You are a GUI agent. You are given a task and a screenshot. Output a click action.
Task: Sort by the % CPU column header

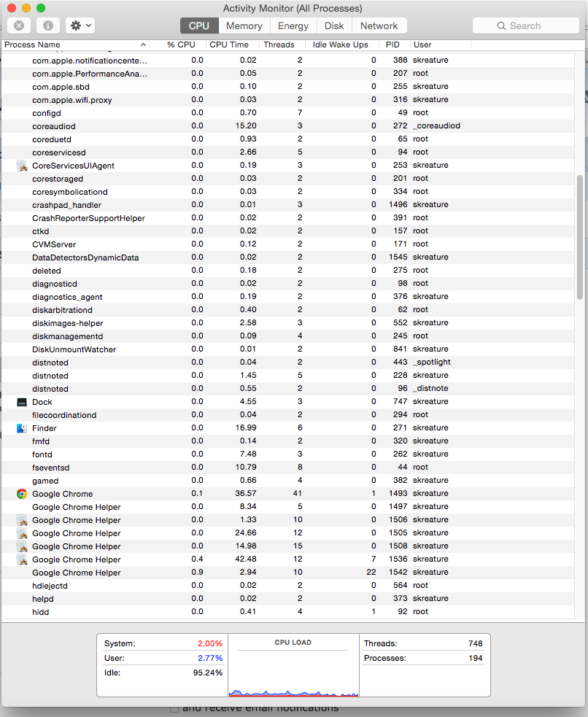181,44
